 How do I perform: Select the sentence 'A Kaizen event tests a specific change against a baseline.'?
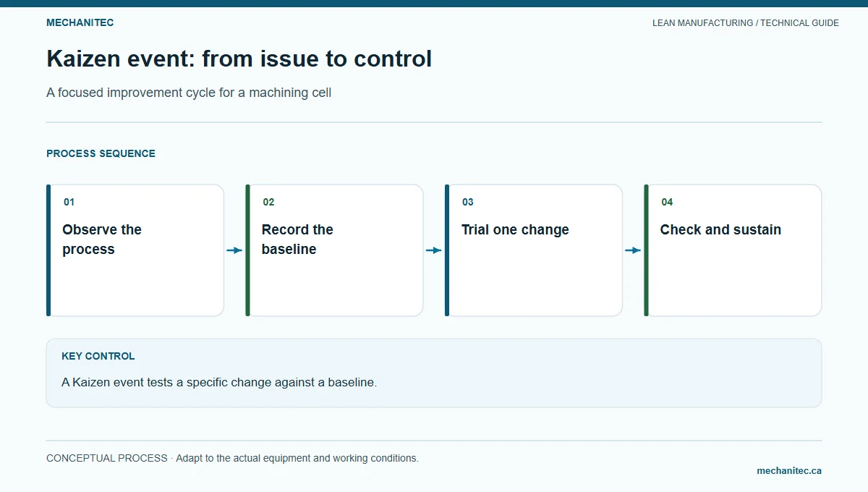[219, 382]
